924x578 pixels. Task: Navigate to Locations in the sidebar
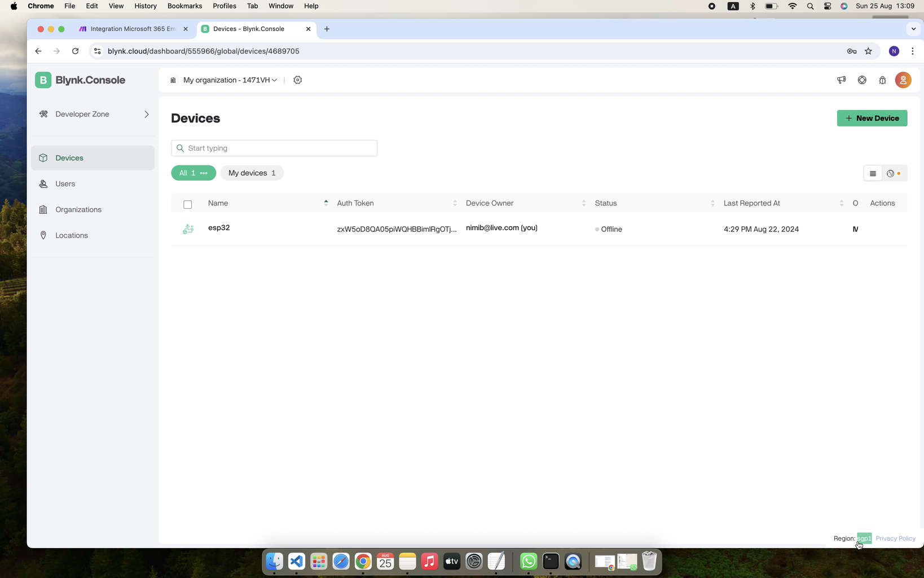[x=93, y=235]
